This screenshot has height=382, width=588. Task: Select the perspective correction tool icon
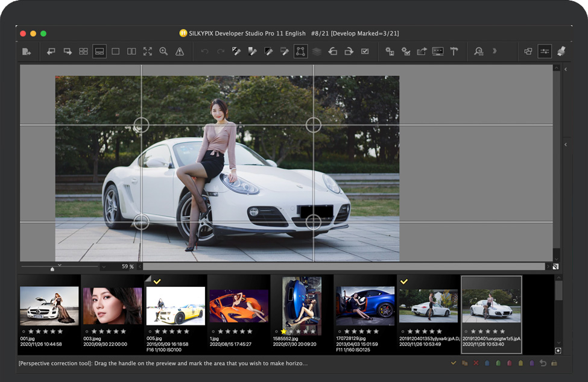(x=300, y=52)
